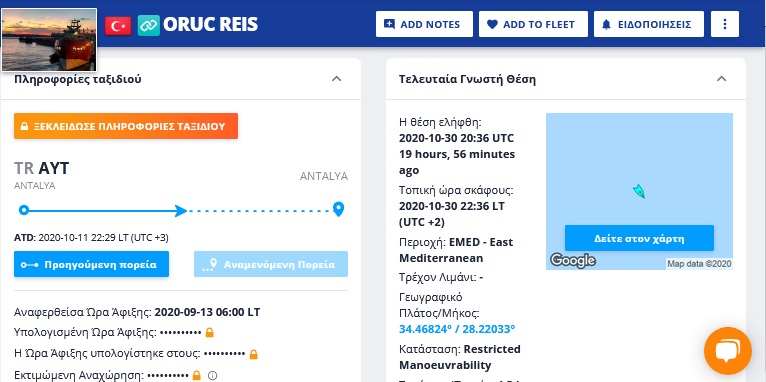Click the teal chain-link icon beside ORUC REIS
Screen dimensions: 766x382
click(x=149, y=25)
